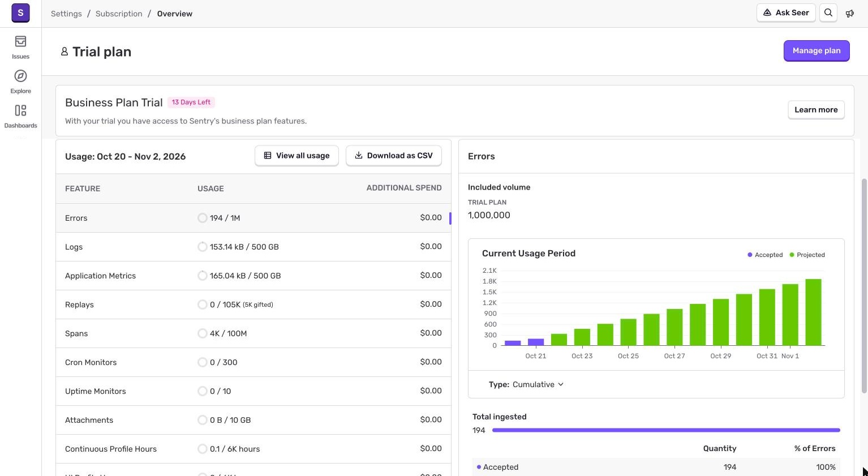The image size is (868, 476).
Task: Select the Replays feature row
Action: pyautogui.click(x=253, y=305)
